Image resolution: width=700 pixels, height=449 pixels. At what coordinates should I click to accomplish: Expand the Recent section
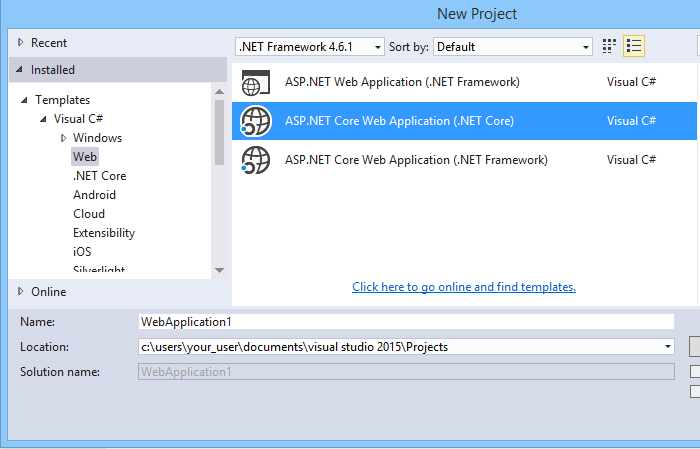coord(20,43)
